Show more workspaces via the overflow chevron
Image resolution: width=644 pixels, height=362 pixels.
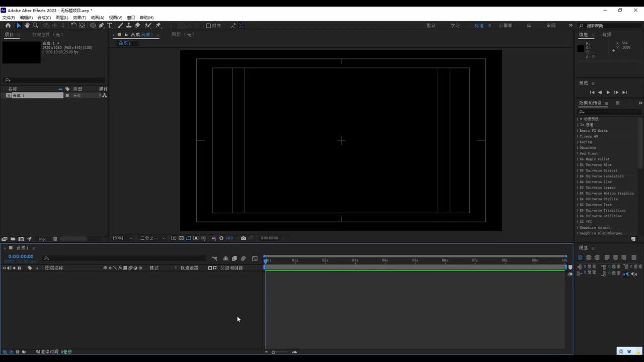(571, 26)
